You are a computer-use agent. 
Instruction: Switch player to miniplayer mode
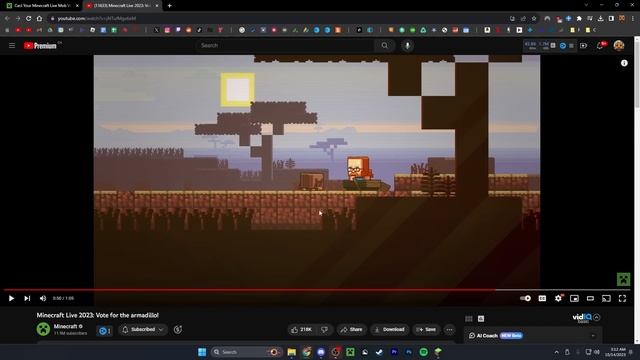[x=574, y=298]
